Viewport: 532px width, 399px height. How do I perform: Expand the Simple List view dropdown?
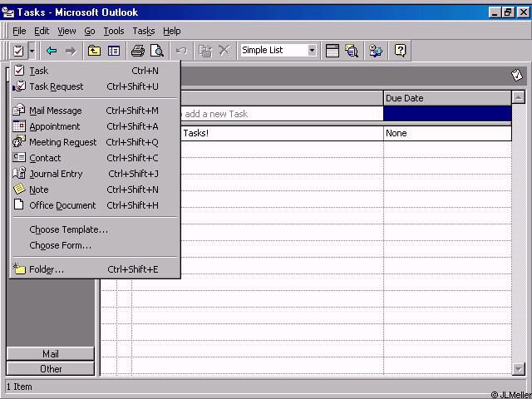[x=312, y=51]
